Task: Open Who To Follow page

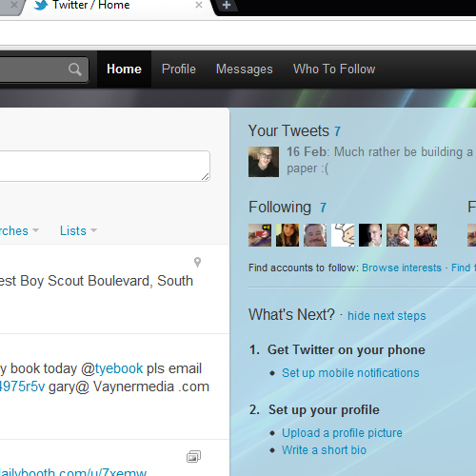Action: 334,69
